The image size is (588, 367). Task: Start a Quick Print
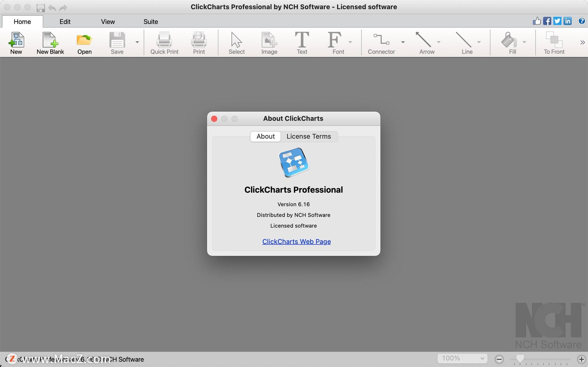pyautogui.click(x=164, y=43)
